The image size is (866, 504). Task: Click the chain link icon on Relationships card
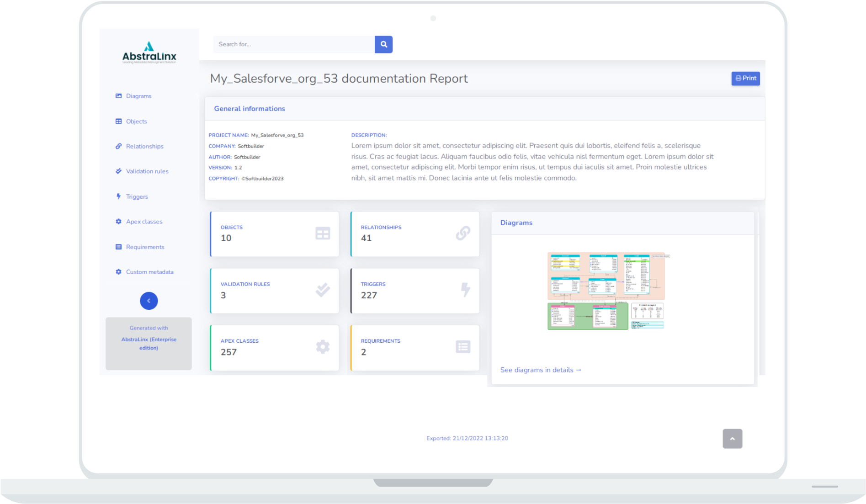[x=463, y=233]
